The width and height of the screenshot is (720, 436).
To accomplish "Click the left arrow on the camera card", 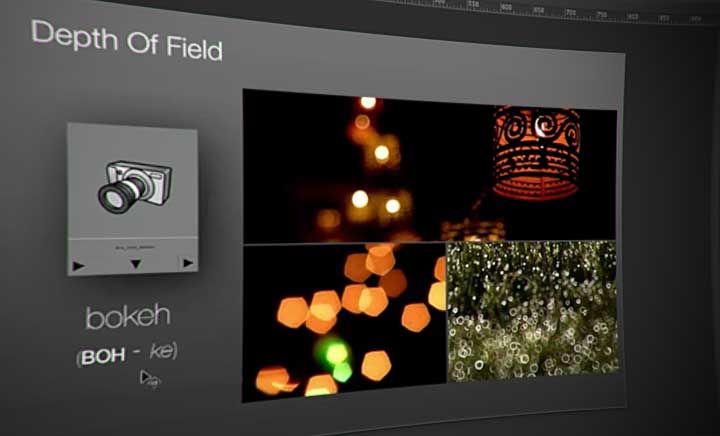I will pyautogui.click(x=79, y=266).
